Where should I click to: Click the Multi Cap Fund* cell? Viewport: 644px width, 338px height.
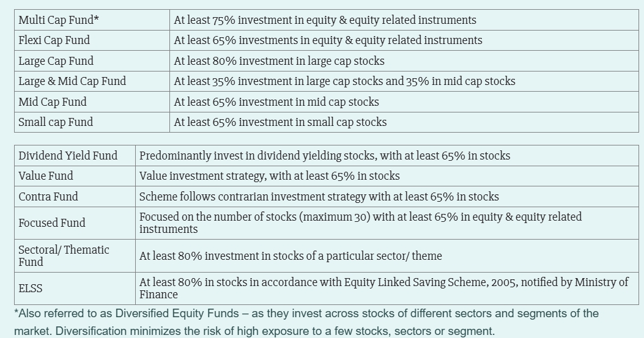(x=92, y=20)
